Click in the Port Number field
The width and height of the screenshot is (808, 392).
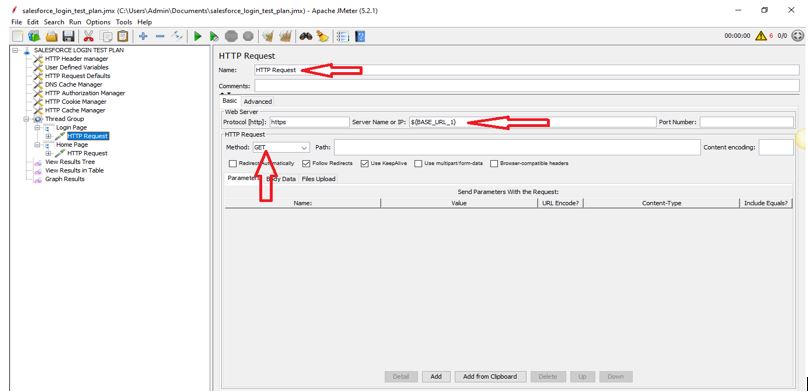coord(747,122)
